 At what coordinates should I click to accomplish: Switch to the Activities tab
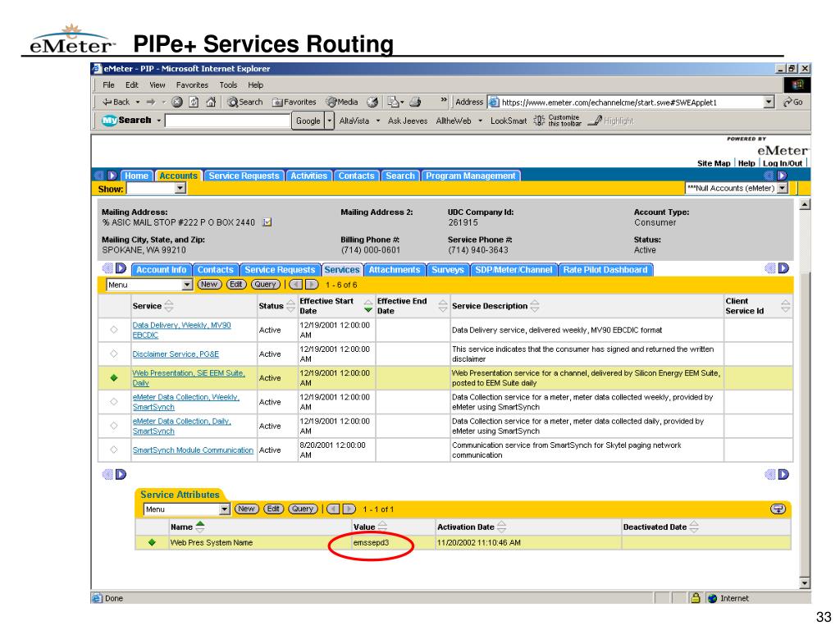tap(308, 176)
